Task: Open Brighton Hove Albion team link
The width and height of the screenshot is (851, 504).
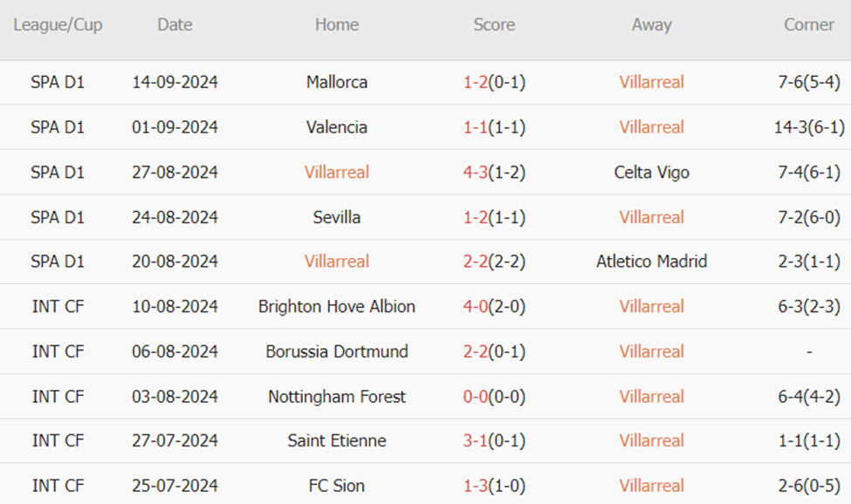Action: coord(337,307)
